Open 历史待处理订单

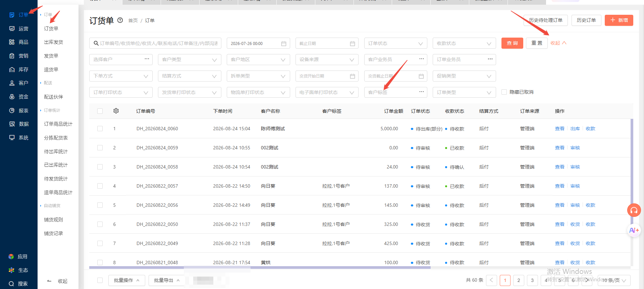(x=546, y=20)
